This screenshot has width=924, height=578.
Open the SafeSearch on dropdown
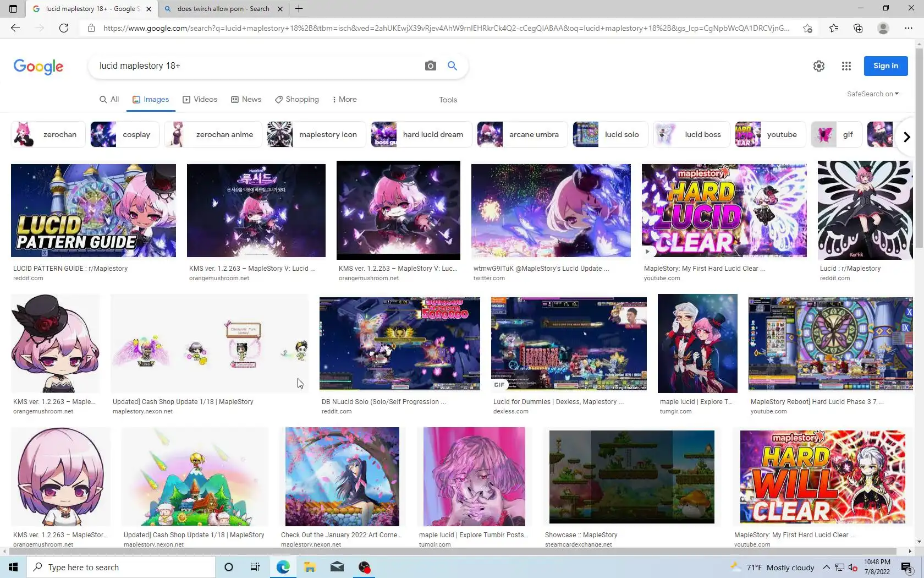pyautogui.click(x=873, y=94)
